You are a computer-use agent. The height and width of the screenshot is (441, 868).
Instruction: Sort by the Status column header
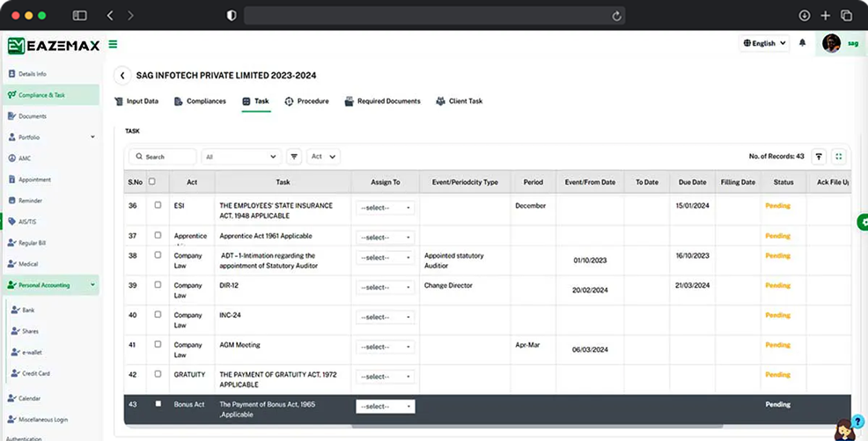pyautogui.click(x=783, y=182)
